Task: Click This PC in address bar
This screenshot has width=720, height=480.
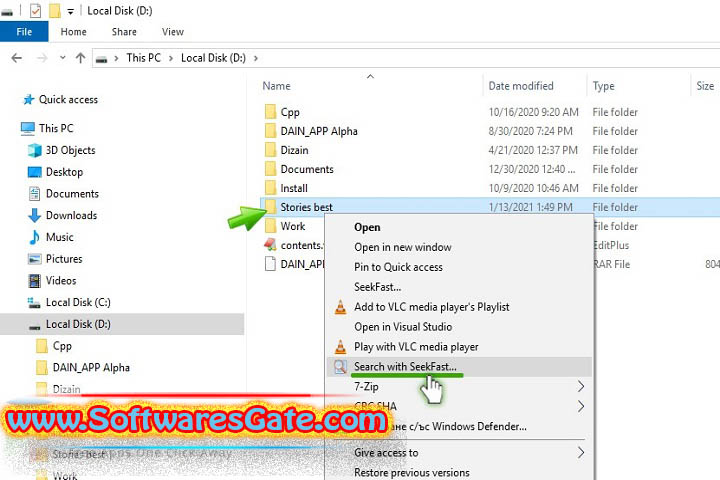Action: pyautogui.click(x=143, y=58)
